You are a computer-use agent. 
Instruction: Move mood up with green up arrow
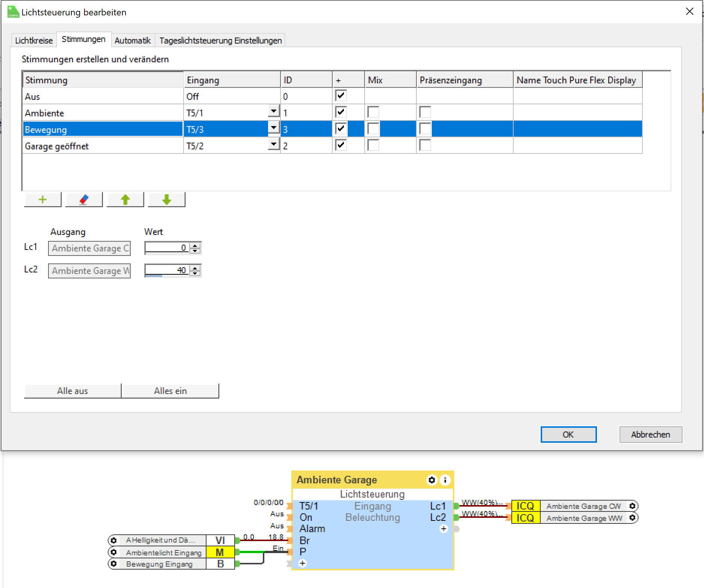pos(125,200)
